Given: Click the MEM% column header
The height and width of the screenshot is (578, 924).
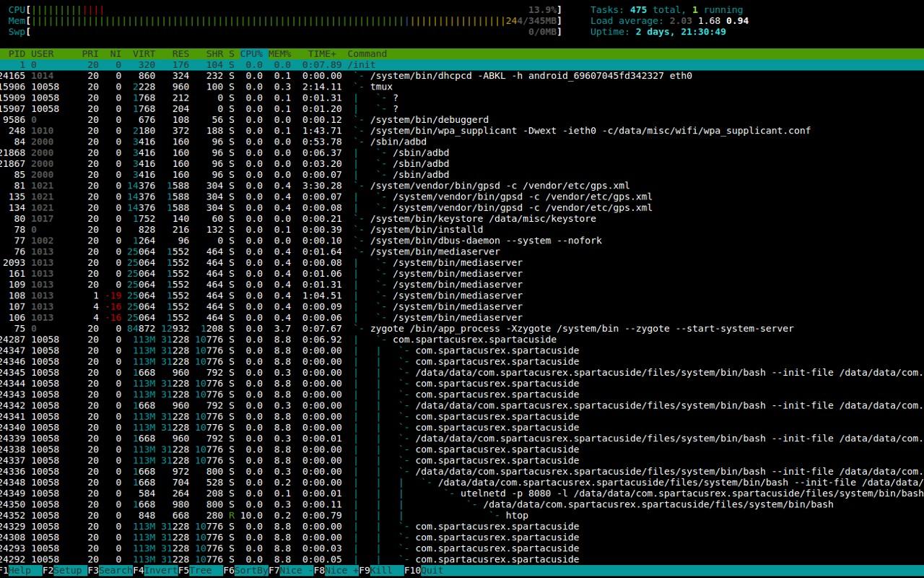Looking at the screenshot, I should click(x=279, y=54).
